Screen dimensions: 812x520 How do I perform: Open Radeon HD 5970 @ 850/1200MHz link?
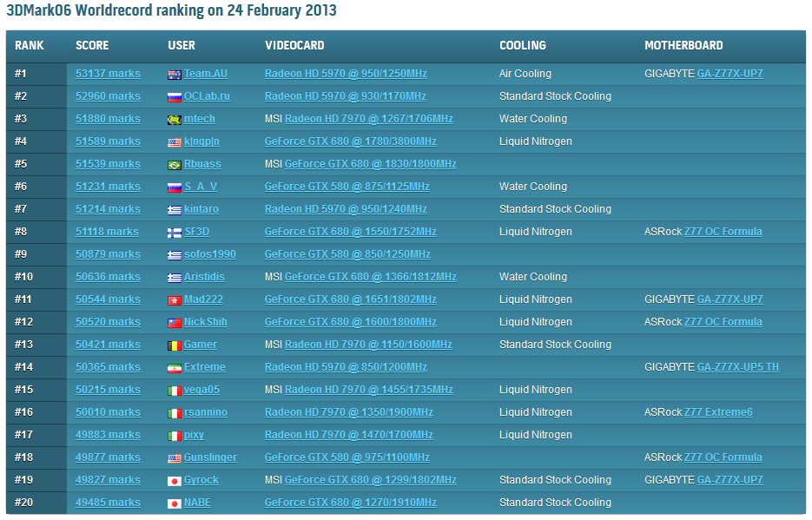(x=346, y=367)
